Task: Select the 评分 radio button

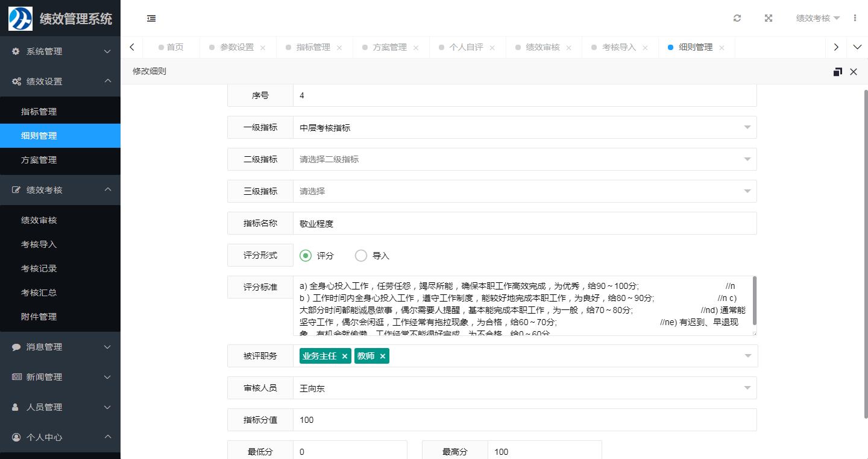Action: [x=306, y=256]
